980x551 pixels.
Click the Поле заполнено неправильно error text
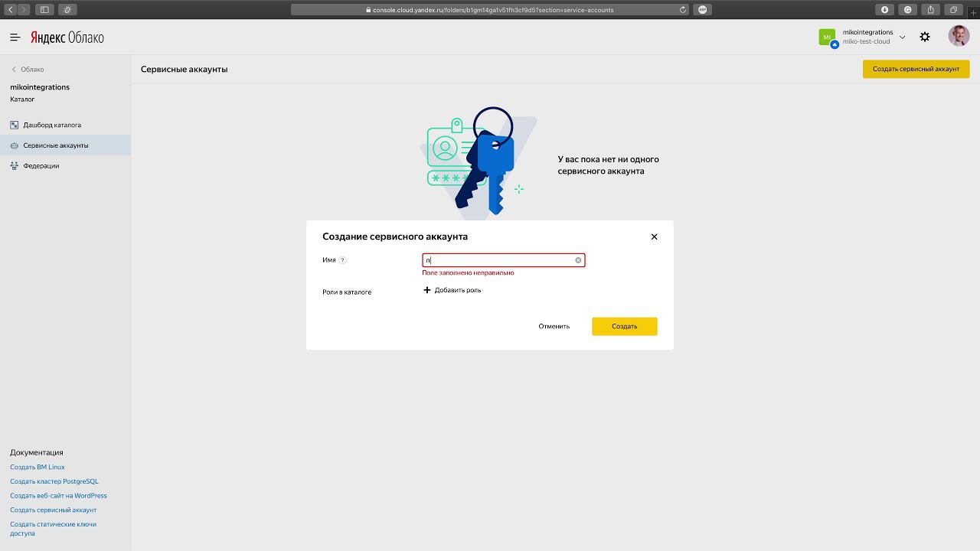[468, 272]
